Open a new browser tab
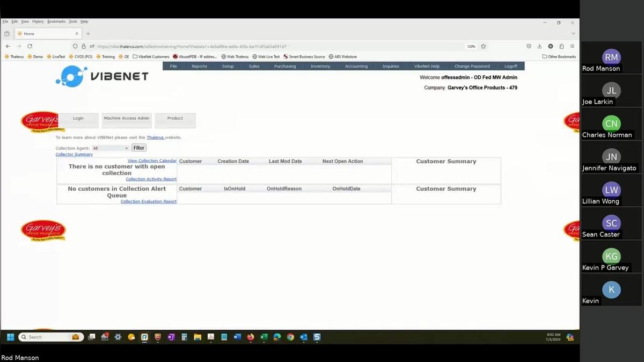The width and height of the screenshot is (644, 362). (88, 33)
